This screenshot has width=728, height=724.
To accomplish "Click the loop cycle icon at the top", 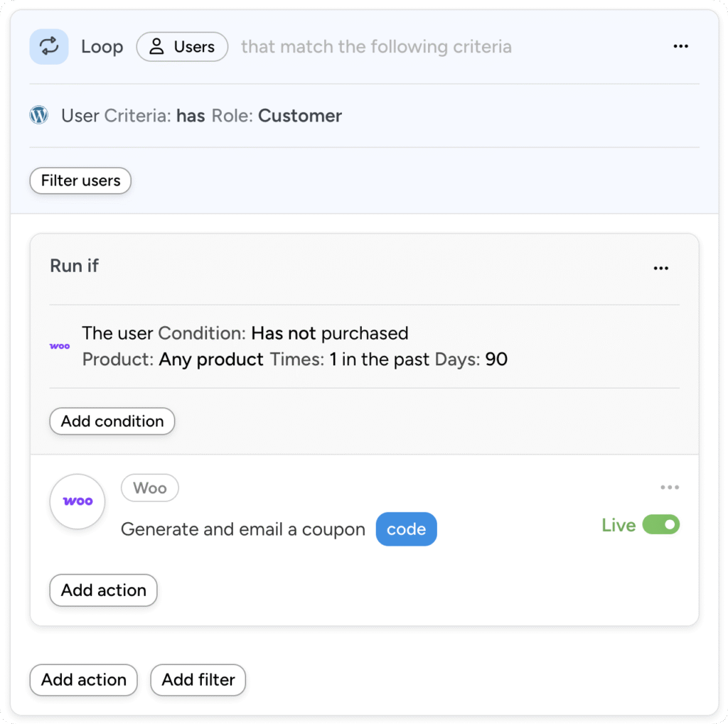I will pos(48,46).
